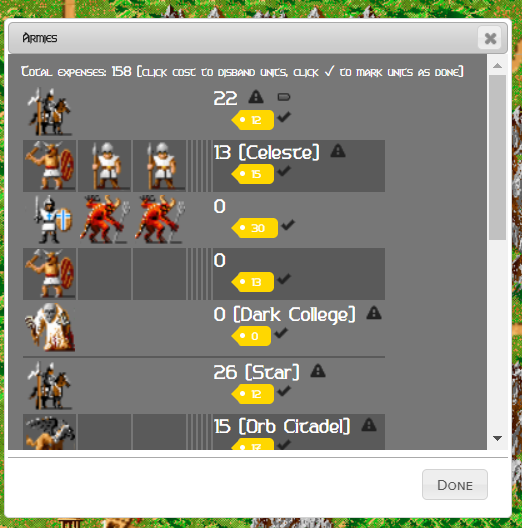Disband units via the 30 cost tag
The image size is (522, 528).
pos(255,228)
